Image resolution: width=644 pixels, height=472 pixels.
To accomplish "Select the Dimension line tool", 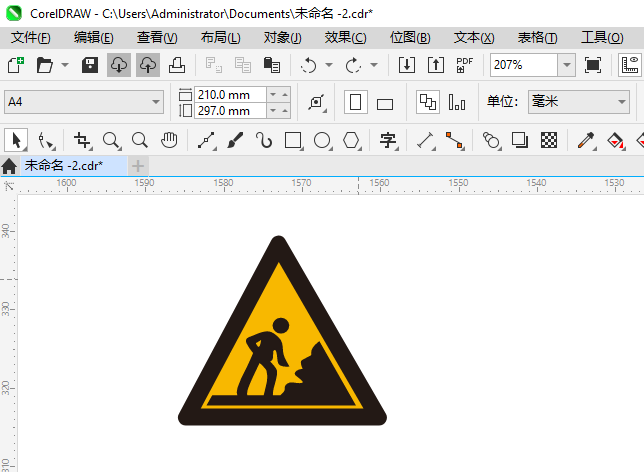I will click(x=426, y=140).
